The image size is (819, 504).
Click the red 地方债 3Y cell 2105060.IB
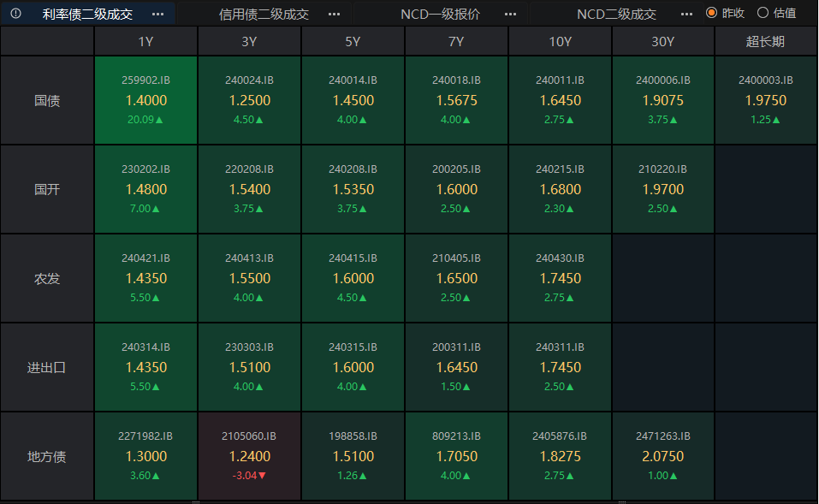tap(249, 456)
